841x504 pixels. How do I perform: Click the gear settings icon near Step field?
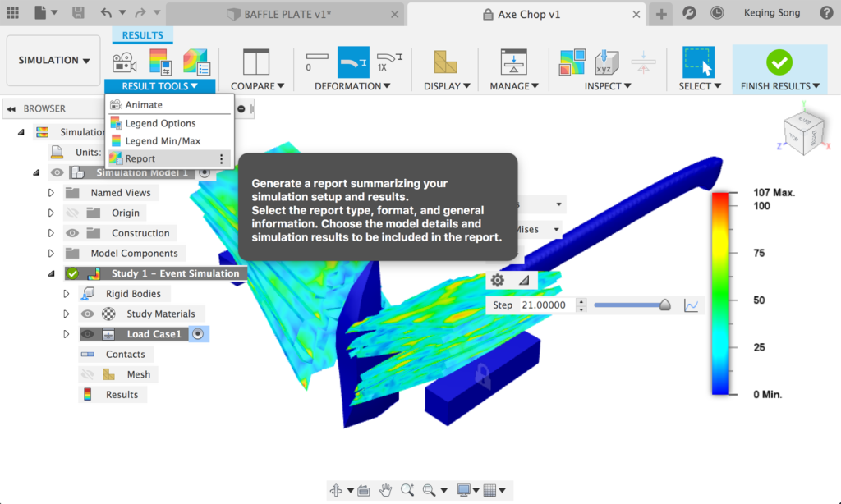[497, 280]
